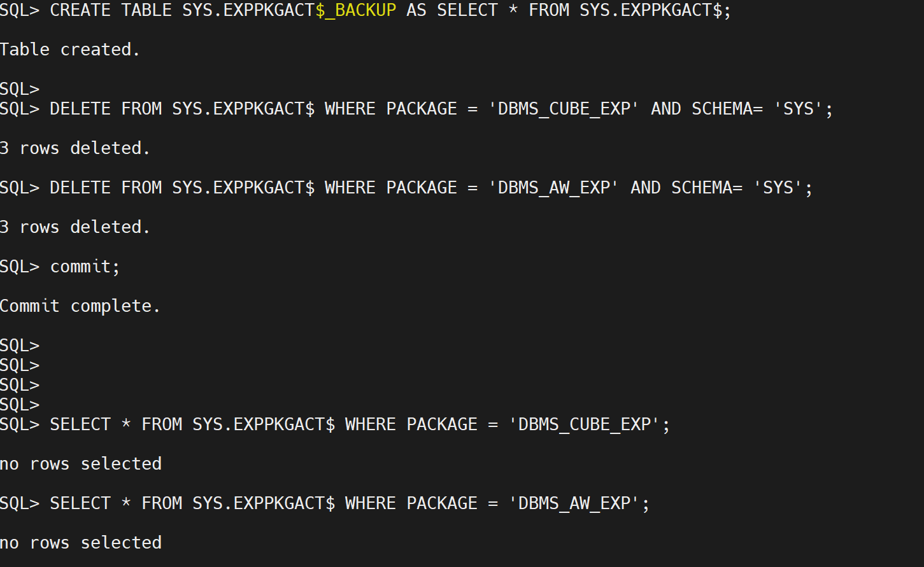Click the last "no rows selected" line
This screenshot has width=924, height=567.
coord(81,543)
